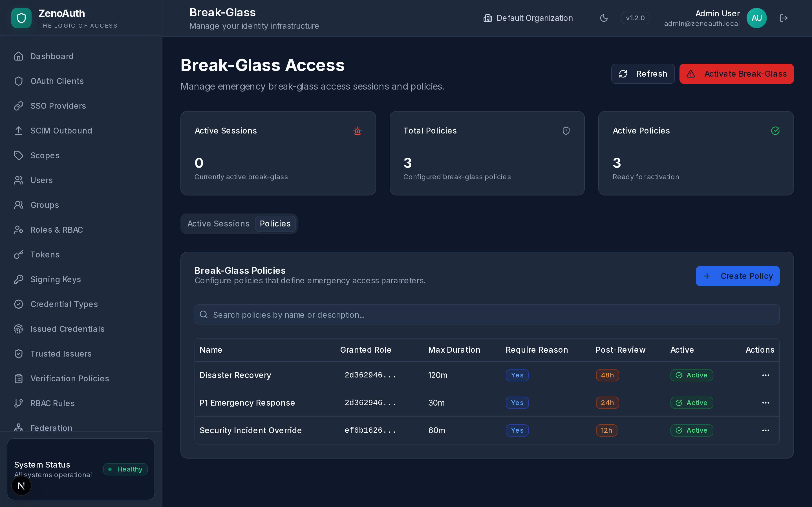Open OAuth Clients via shield icon
812x507 pixels.
(x=18, y=81)
